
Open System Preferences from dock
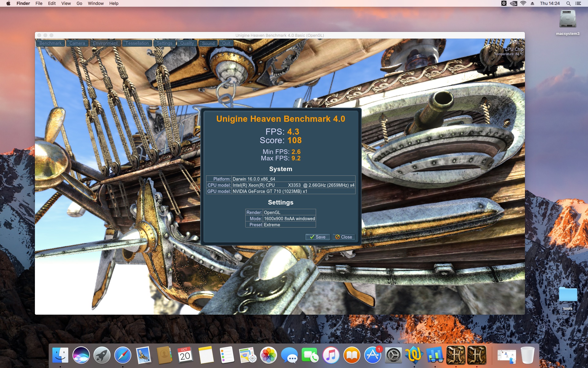click(x=394, y=355)
